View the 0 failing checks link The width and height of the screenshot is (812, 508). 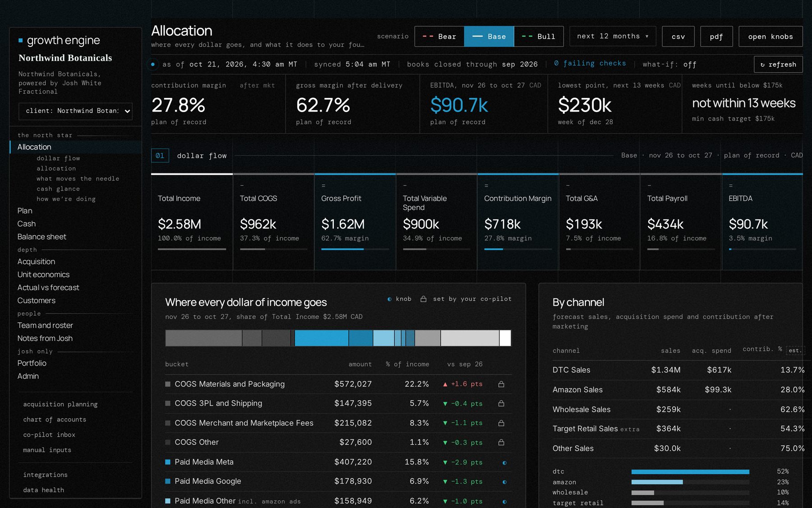(x=590, y=64)
